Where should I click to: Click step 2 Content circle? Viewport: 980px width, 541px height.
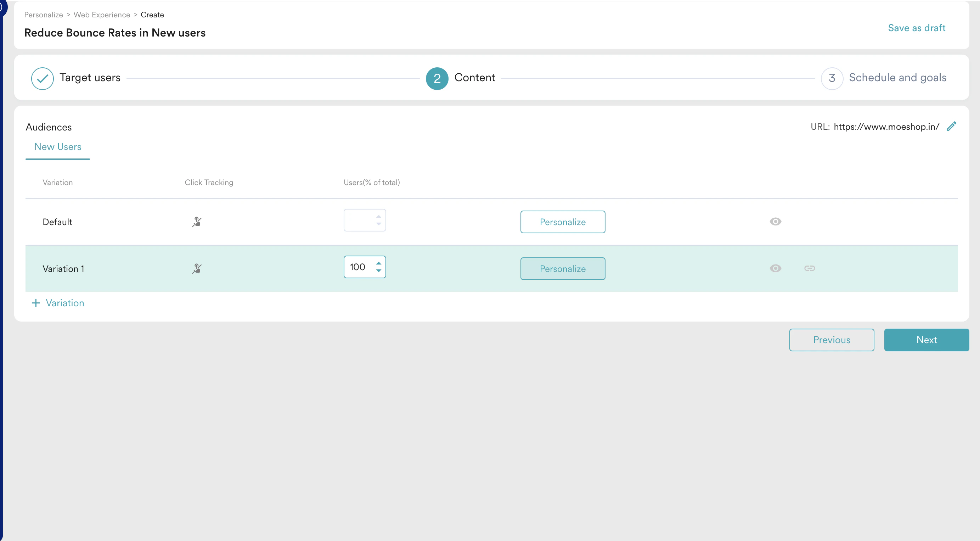(437, 78)
